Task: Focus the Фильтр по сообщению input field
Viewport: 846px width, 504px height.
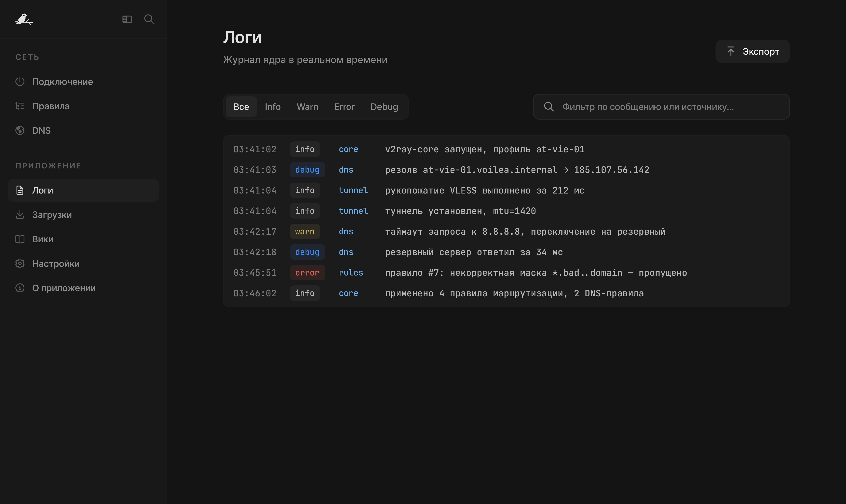Action: point(661,107)
